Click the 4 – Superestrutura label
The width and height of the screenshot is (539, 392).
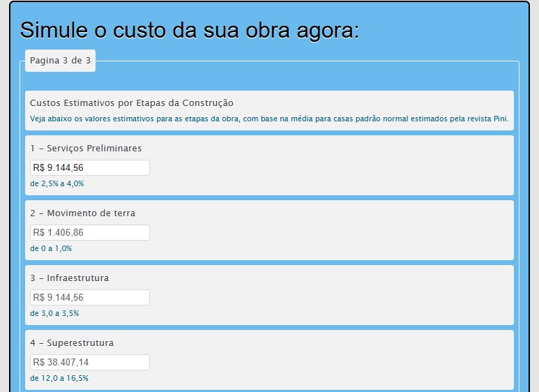click(72, 343)
